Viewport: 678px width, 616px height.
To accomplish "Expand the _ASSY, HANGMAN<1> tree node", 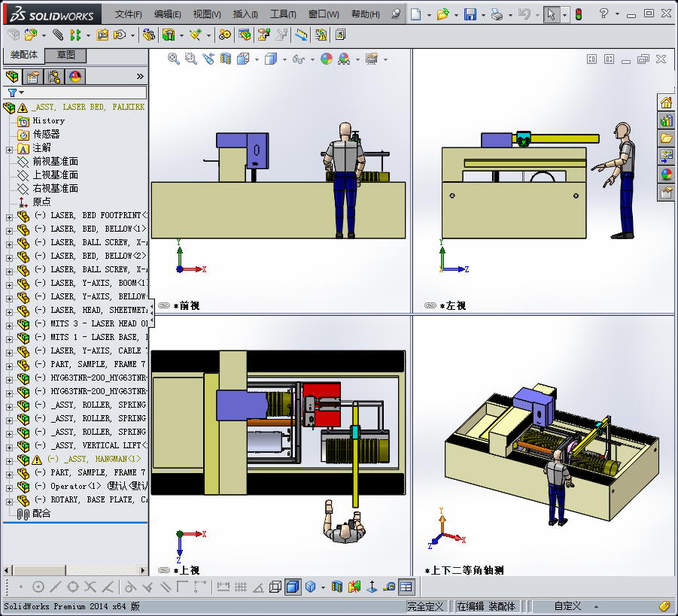I will click(x=9, y=461).
